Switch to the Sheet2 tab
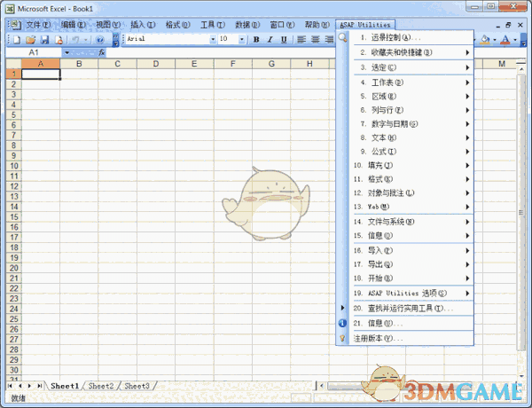The image size is (532, 408). tap(101, 386)
